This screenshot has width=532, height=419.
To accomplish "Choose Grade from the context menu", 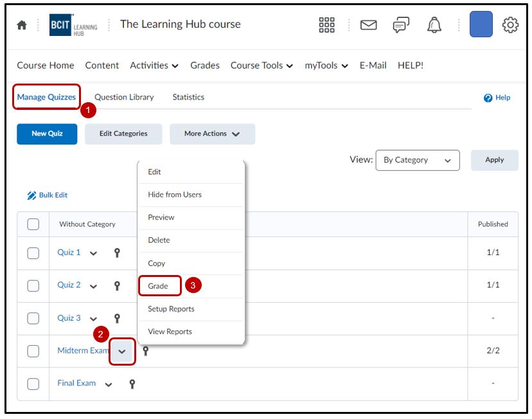I will 158,286.
